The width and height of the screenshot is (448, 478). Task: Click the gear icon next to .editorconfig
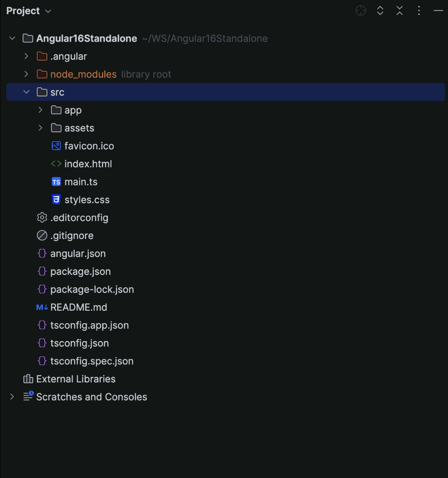click(x=42, y=217)
